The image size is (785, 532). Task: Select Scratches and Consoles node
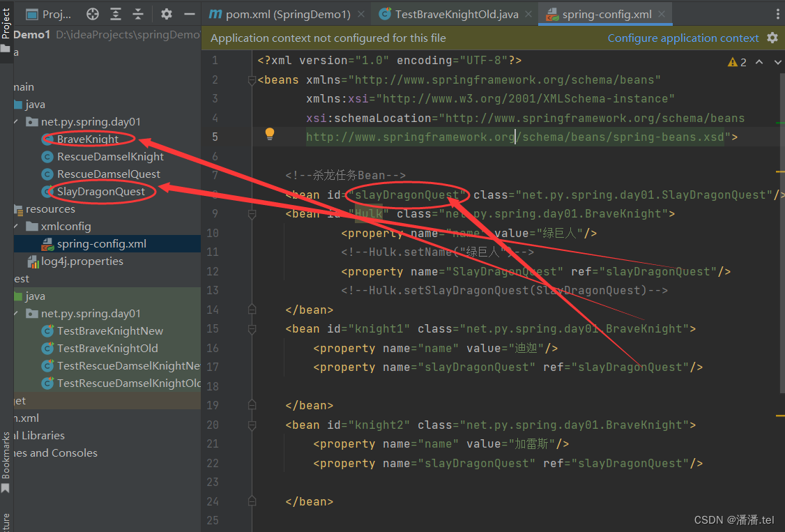tap(56, 453)
